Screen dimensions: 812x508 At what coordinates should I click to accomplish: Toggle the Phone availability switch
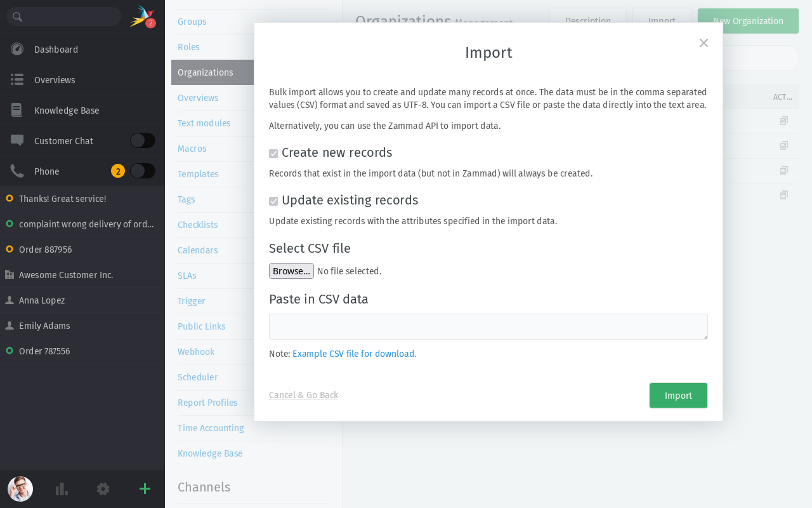pos(143,171)
